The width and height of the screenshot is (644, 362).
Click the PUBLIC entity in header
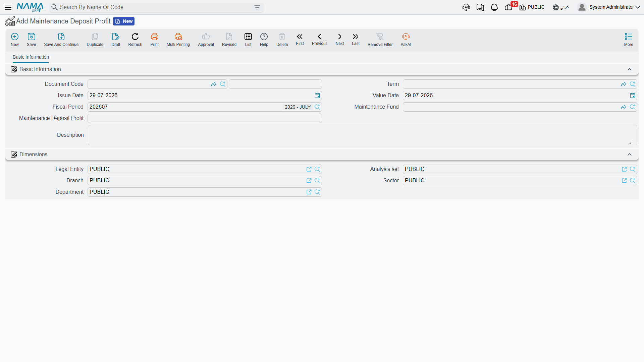[532, 7]
